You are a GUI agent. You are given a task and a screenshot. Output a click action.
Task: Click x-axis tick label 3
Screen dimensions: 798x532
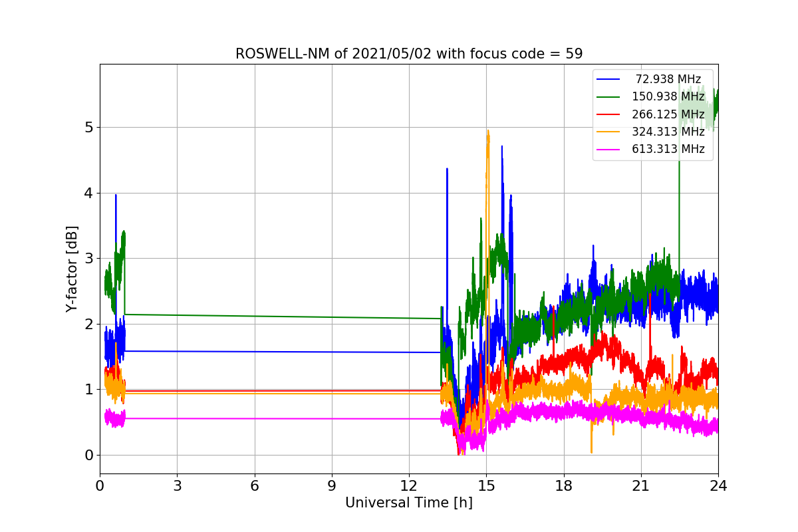click(177, 485)
